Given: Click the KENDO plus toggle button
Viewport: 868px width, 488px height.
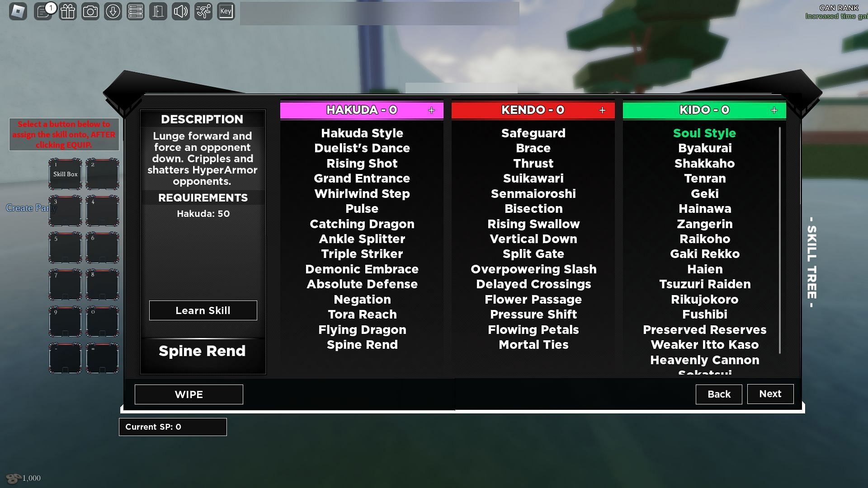Looking at the screenshot, I should pos(602,110).
